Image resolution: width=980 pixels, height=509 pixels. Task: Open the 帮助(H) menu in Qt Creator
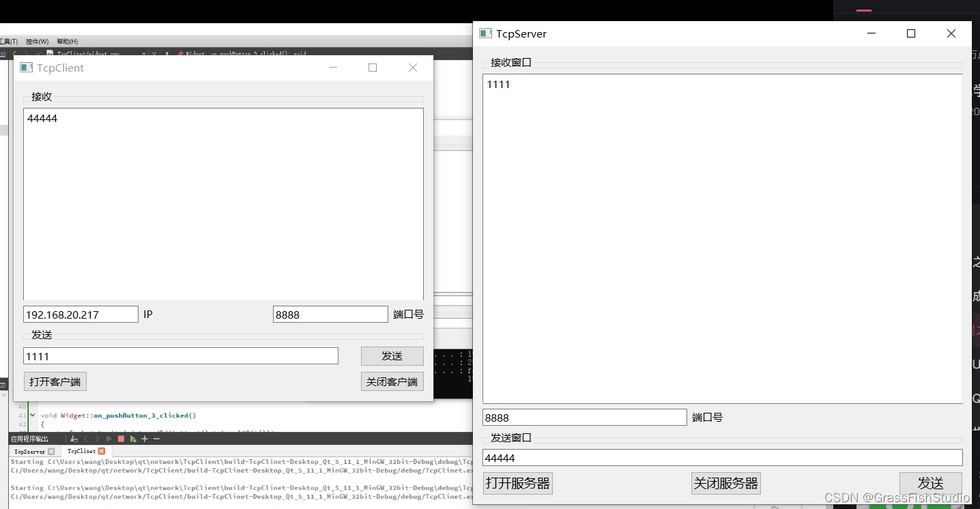[x=67, y=42]
